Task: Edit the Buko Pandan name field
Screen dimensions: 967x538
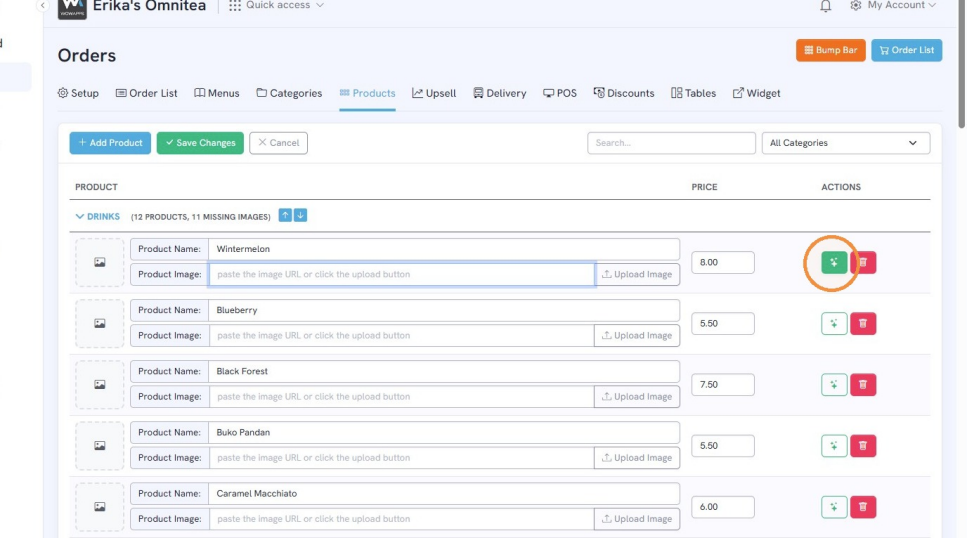Action: (444, 432)
